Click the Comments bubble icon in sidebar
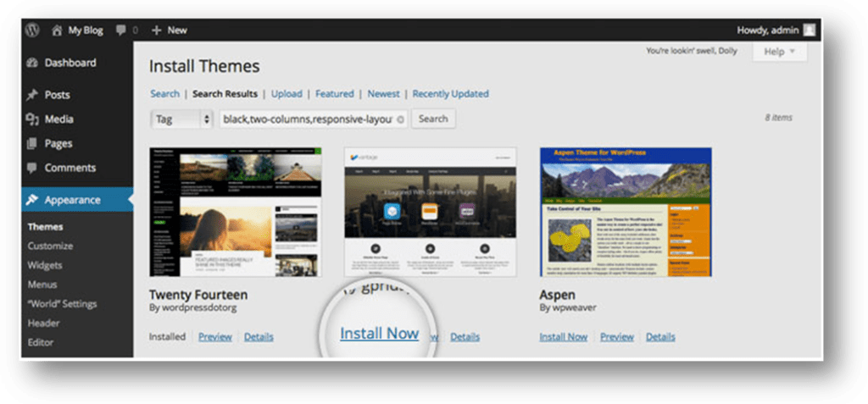The width and height of the screenshot is (868, 404). point(32,169)
